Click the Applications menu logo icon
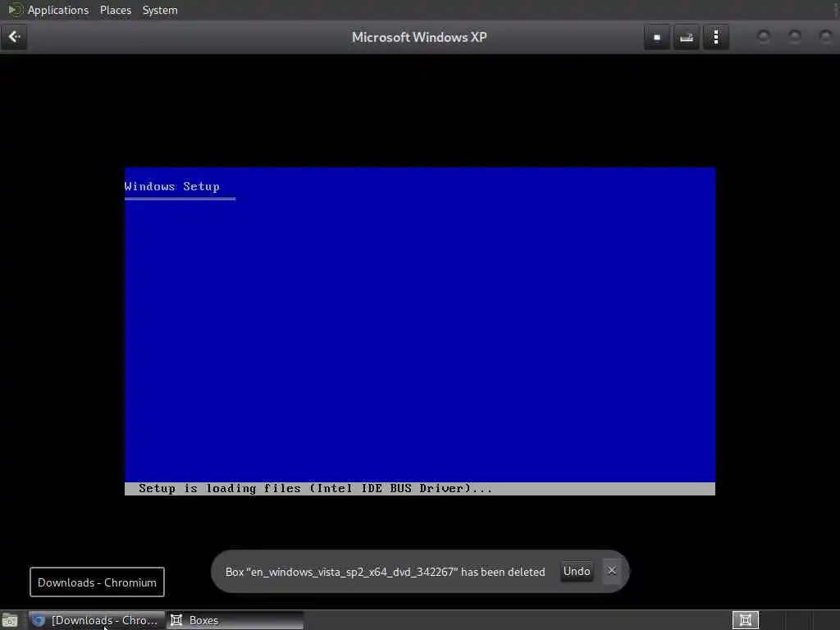This screenshot has width=840, height=630. point(15,10)
